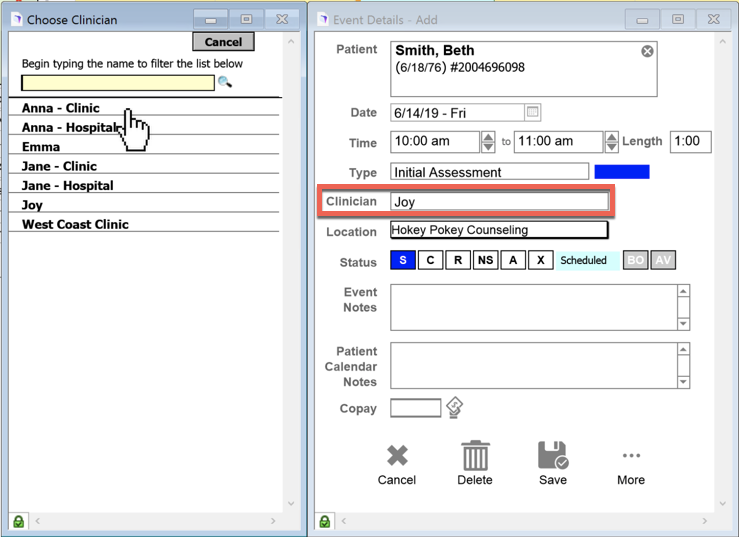Viewport: 739px width, 537px height.
Task: Open the end time spinner arrows
Action: [611, 142]
